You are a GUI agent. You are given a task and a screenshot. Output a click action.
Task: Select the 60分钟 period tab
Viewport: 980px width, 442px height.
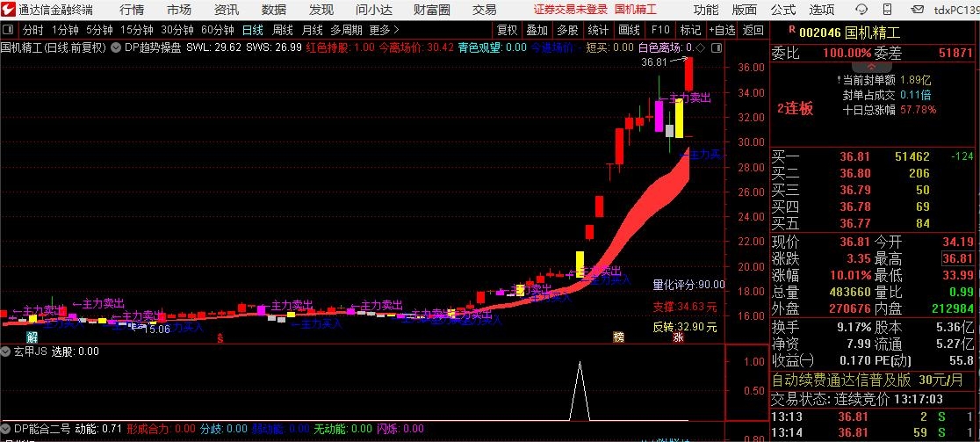pos(218,30)
